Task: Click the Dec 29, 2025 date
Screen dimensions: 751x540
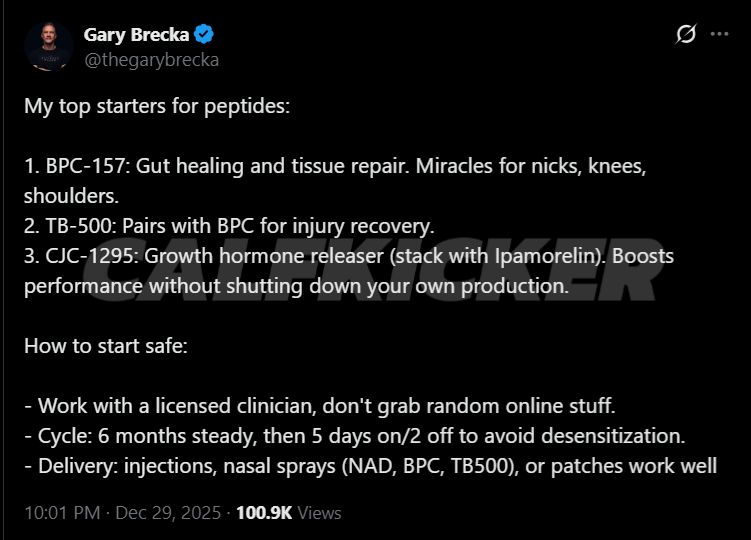Action: click(168, 513)
